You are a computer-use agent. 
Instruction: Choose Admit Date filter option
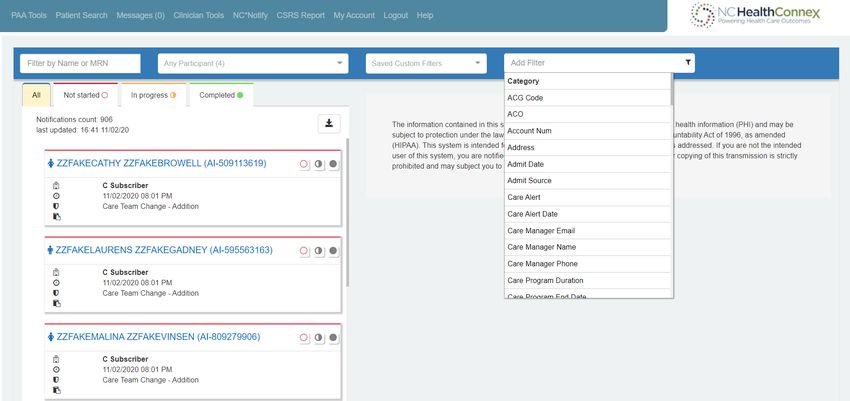pos(588,164)
